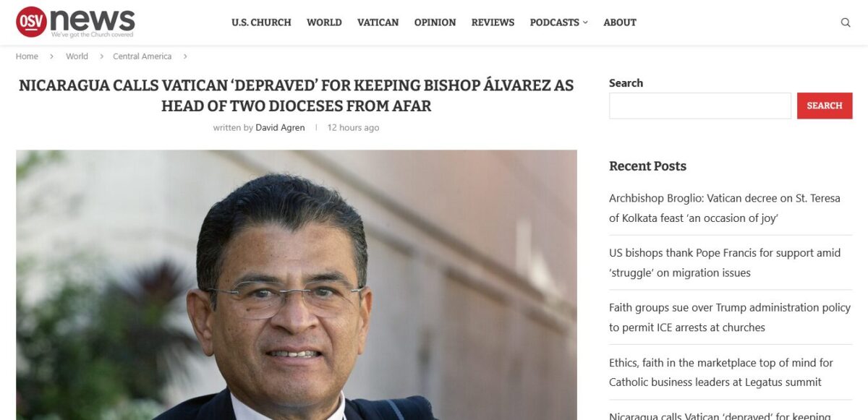
Task: Open the search magnifier icon in header
Action: tap(846, 22)
